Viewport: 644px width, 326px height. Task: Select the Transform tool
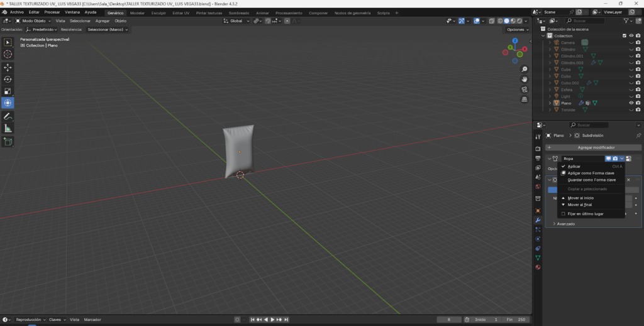(x=8, y=103)
